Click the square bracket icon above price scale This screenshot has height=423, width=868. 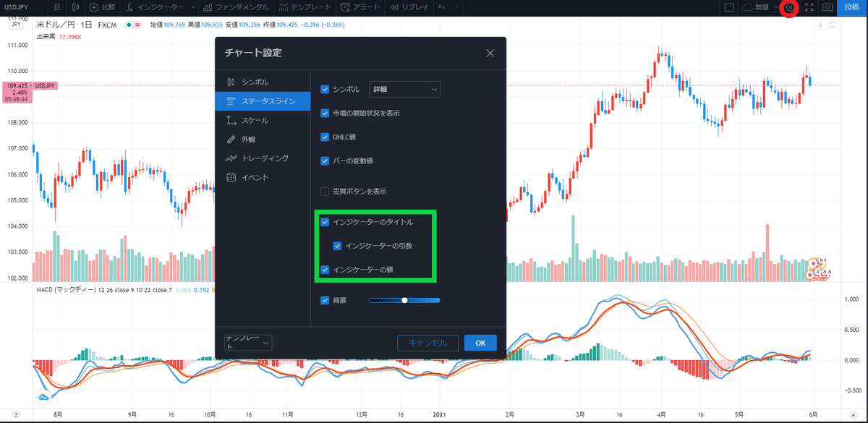point(833,25)
